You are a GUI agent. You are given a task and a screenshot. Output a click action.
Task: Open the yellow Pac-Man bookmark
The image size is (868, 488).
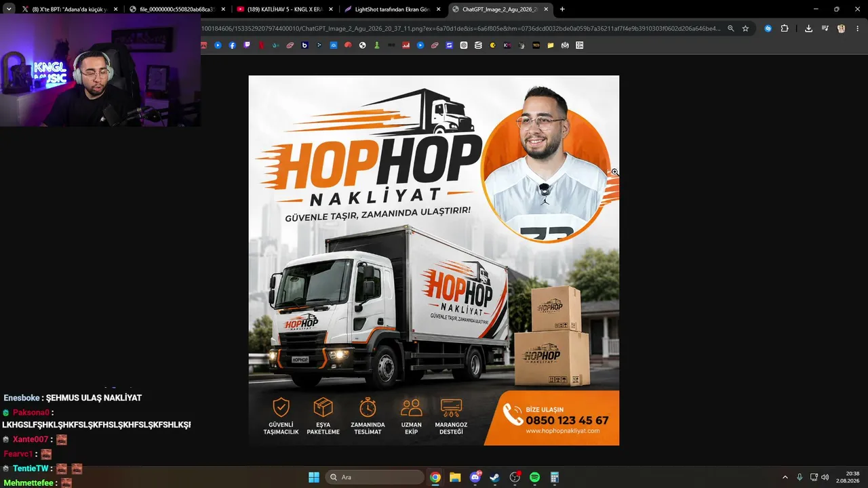(493, 45)
